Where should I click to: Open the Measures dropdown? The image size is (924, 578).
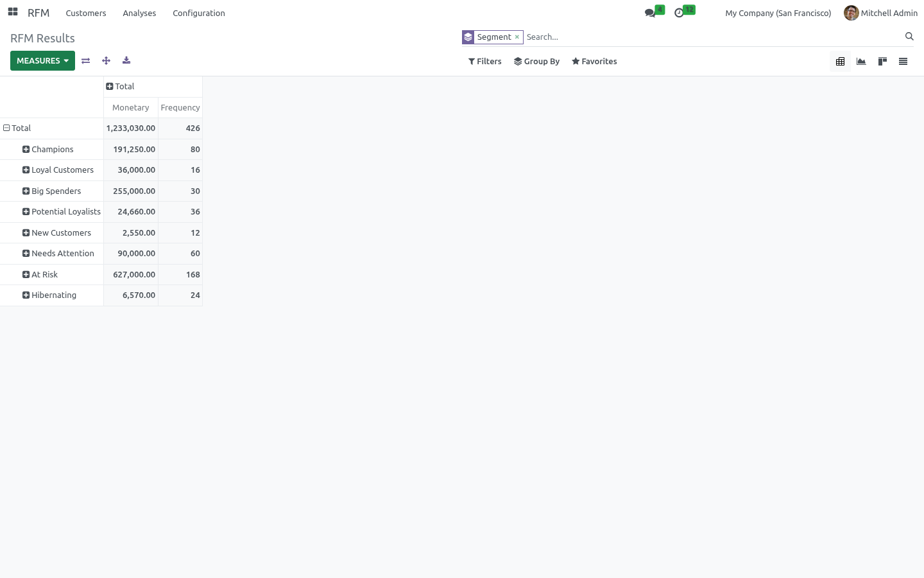(x=42, y=60)
